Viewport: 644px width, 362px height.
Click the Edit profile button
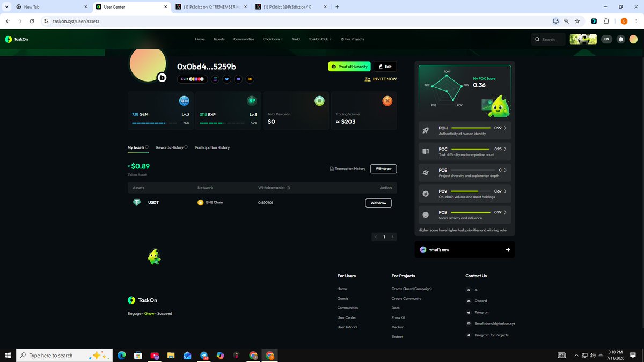click(385, 67)
